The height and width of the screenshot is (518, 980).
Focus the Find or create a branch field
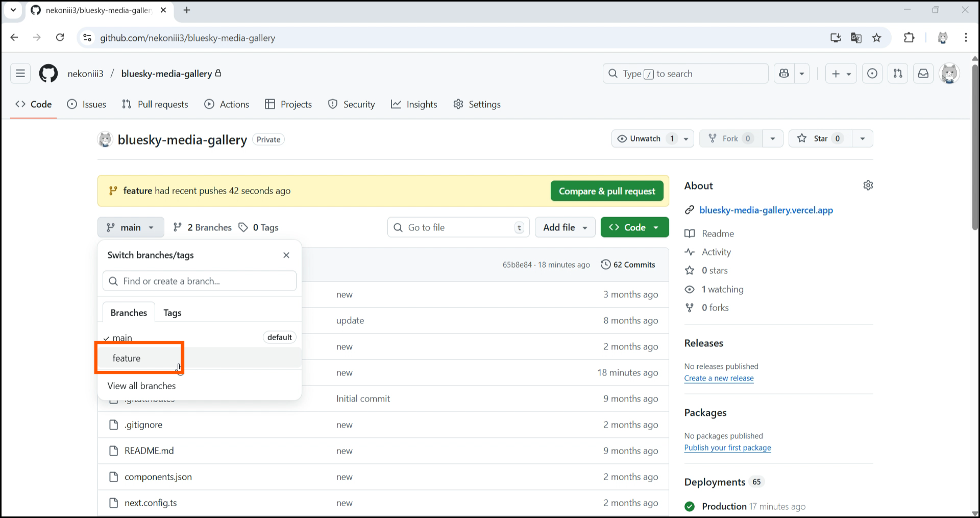click(x=200, y=281)
